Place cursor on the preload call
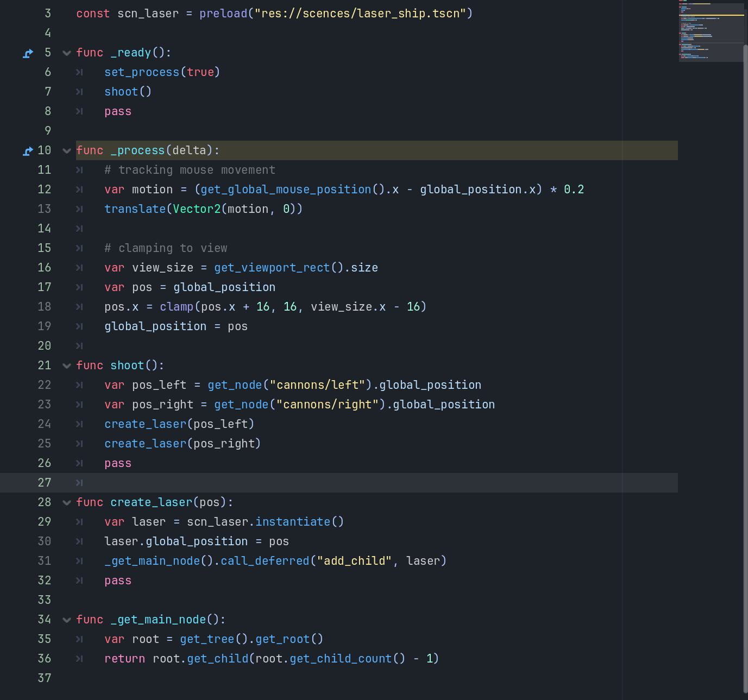 (x=223, y=14)
